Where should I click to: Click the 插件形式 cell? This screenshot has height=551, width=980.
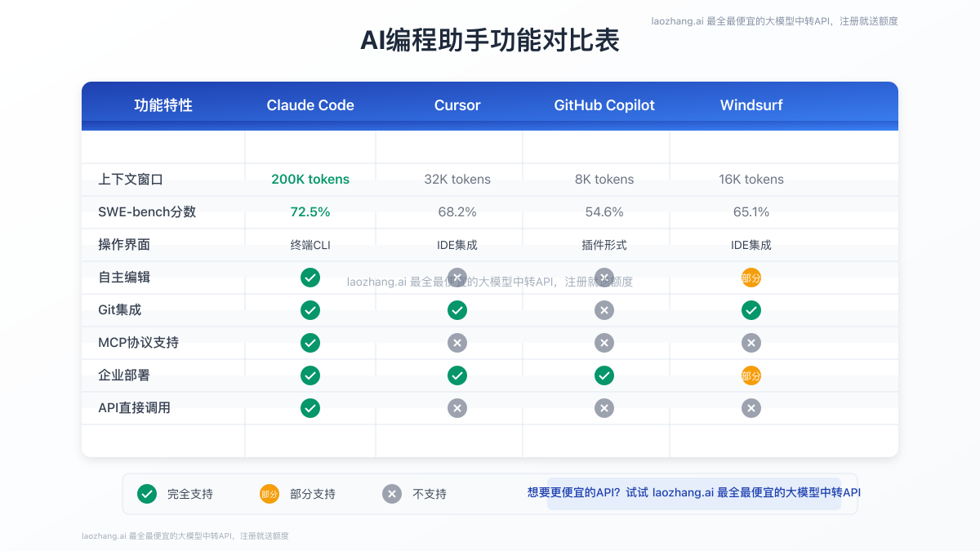[x=604, y=245]
